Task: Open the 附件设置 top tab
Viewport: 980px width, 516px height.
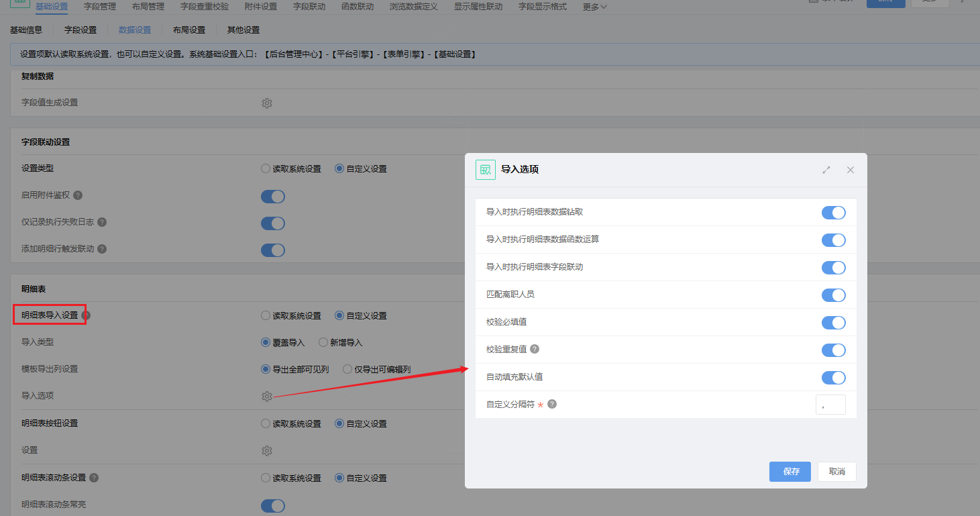Action: (261, 7)
